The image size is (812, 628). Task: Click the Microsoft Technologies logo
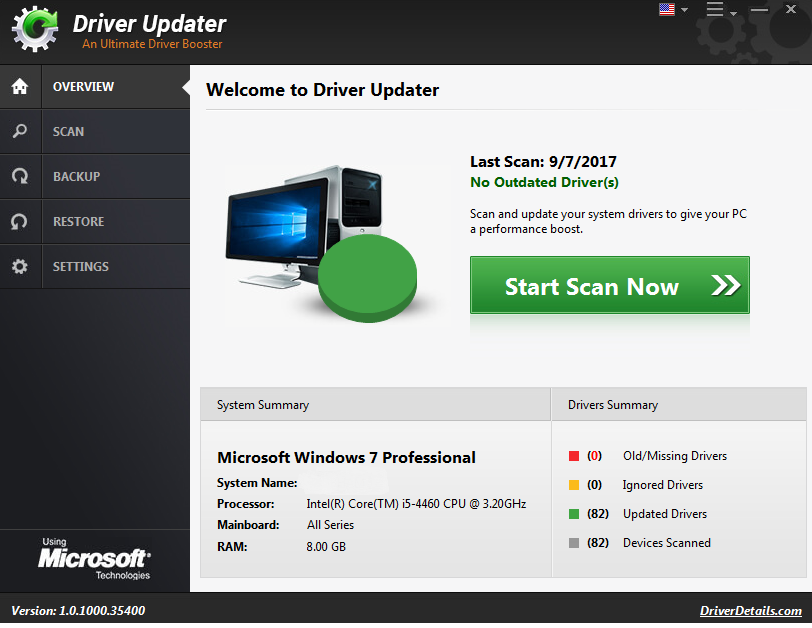coord(95,559)
